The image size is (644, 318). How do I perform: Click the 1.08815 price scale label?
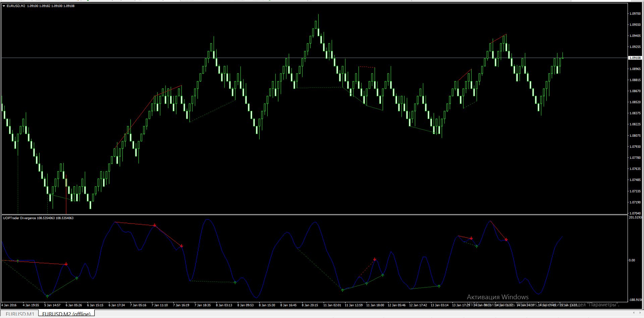pyautogui.click(x=635, y=80)
